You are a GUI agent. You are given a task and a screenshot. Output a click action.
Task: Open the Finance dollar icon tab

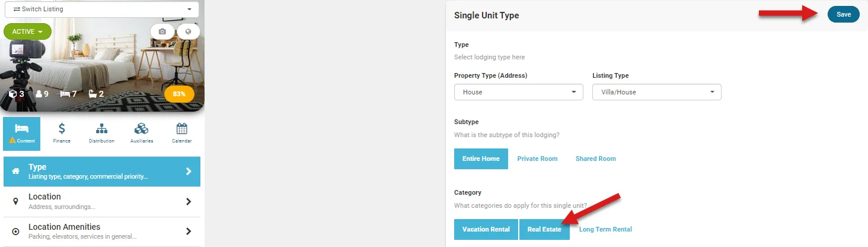[62, 133]
